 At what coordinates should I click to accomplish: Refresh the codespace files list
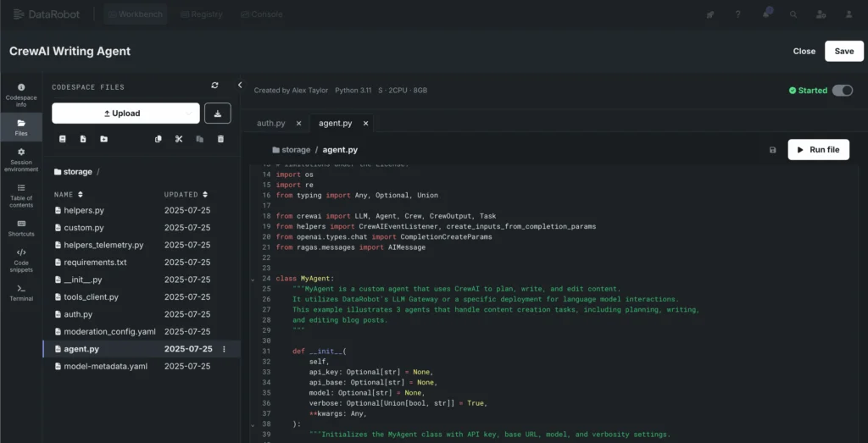(x=214, y=86)
